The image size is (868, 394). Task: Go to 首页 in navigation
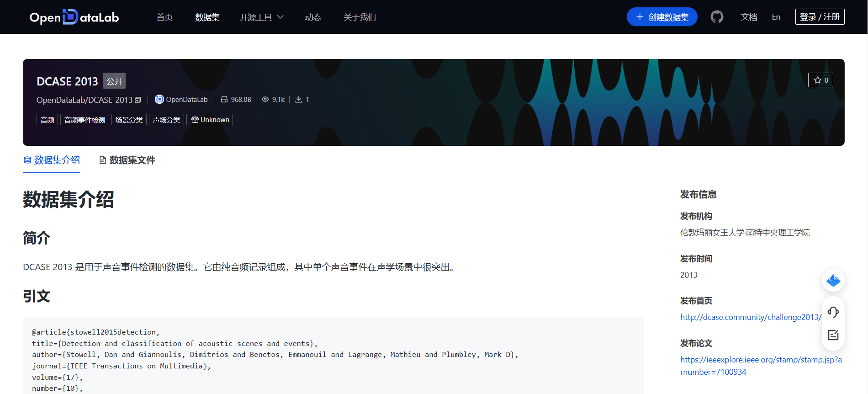(x=164, y=17)
